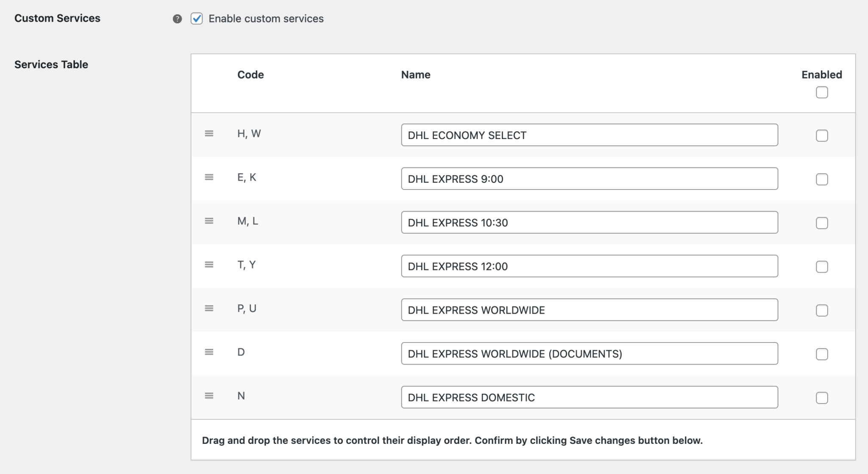The image size is (868, 474).
Task: Enable the DHL EXPRESS WORLDWIDE service
Action: pyautogui.click(x=821, y=310)
